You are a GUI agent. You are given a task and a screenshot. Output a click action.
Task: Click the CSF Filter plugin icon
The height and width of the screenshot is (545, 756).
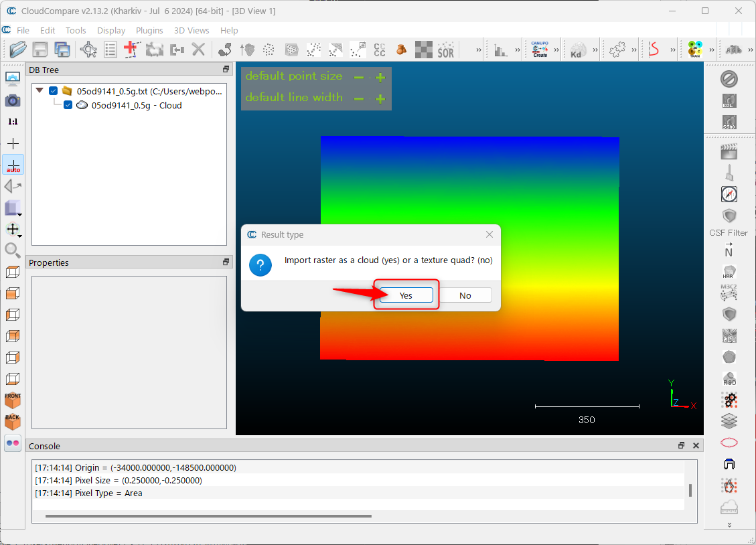click(729, 216)
